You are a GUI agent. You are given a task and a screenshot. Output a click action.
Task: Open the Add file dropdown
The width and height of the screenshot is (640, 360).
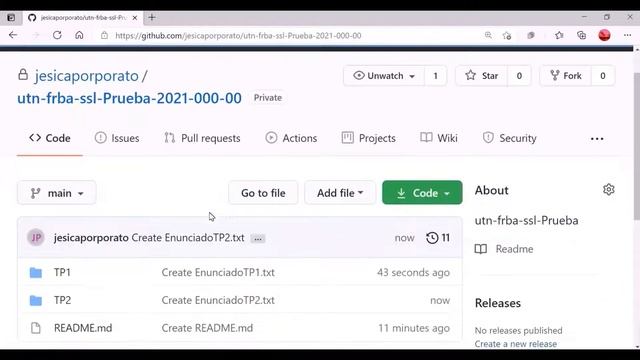click(x=340, y=193)
